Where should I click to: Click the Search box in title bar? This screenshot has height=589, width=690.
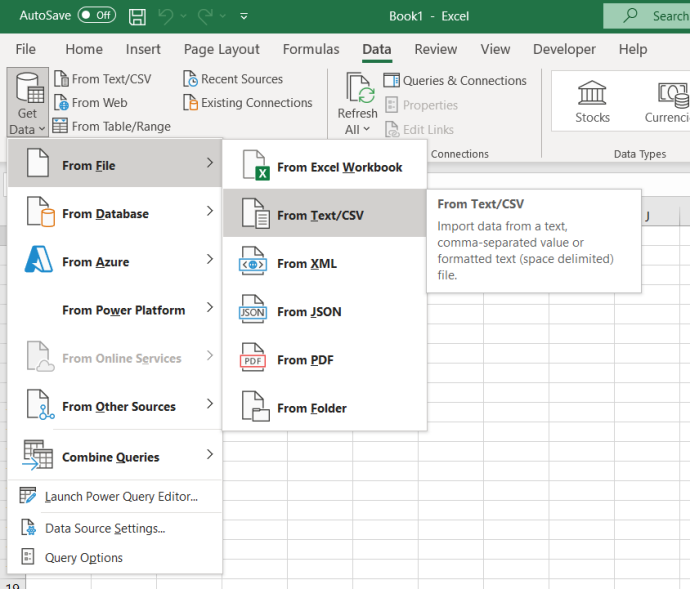point(646,16)
